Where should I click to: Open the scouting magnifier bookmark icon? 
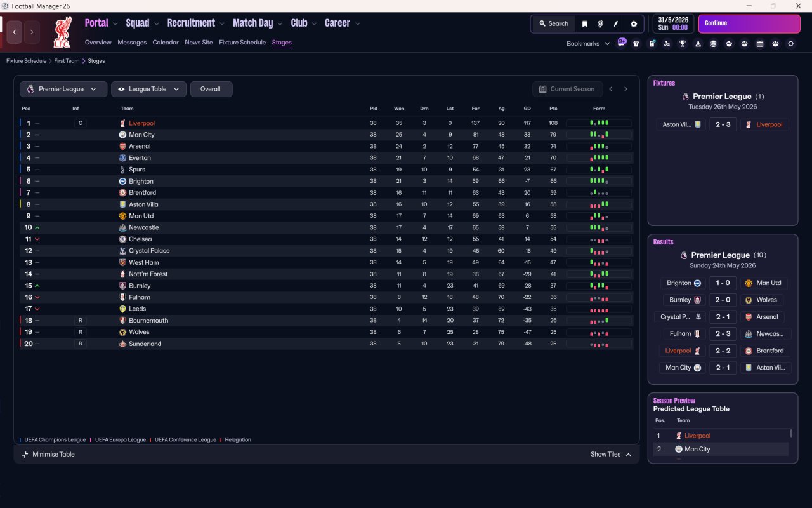coord(667,44)
